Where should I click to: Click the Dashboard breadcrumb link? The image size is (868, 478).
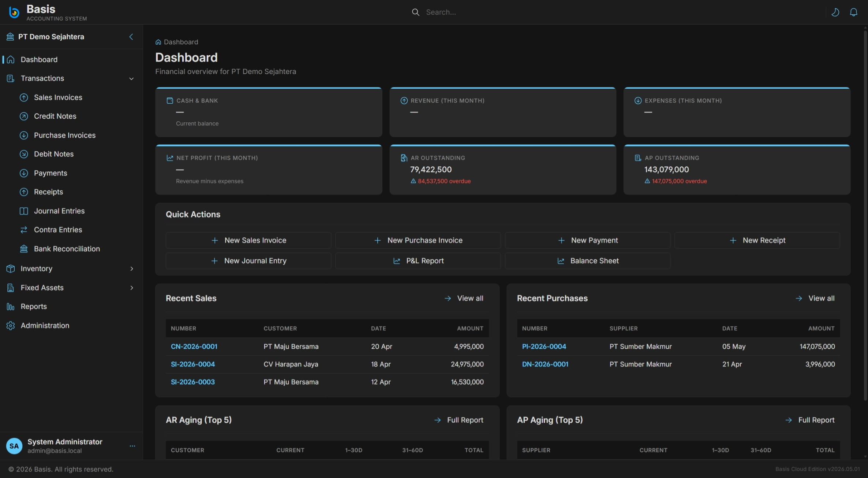(181, 42)
